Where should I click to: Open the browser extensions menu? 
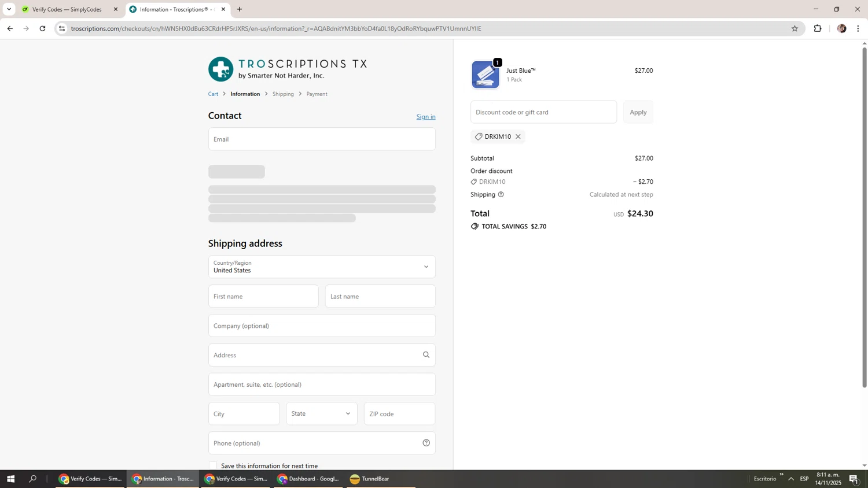(818, 28)
